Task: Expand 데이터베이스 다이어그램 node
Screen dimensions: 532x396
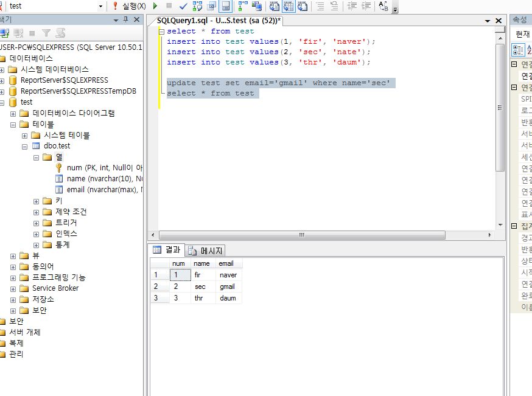Action: tap(13, 114)
